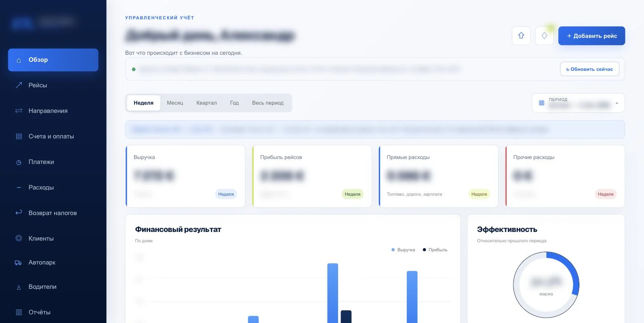Viewport: 644px width, 323px height.
Task: Go to Счета и оплаты
Action: coord(53,136)
